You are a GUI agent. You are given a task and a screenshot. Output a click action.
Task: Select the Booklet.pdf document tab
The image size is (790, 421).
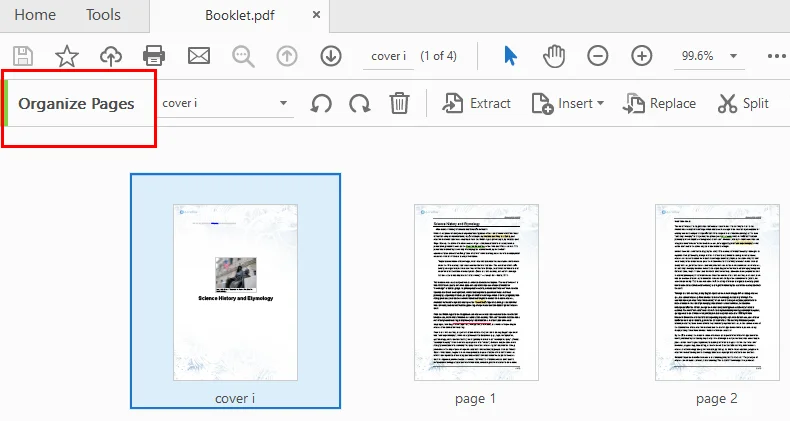tap(240, 15)
